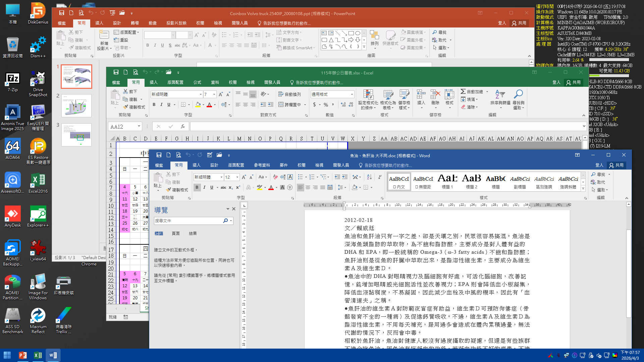Clear formatting with the eraser icon in Word
This screenshot has height=362, width=644.
275,177
